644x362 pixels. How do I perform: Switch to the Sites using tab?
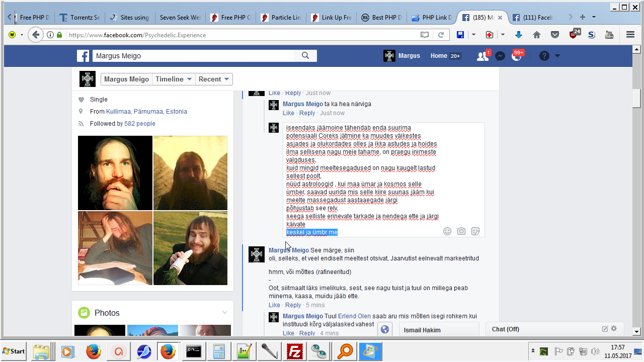[x=130, y=17]
